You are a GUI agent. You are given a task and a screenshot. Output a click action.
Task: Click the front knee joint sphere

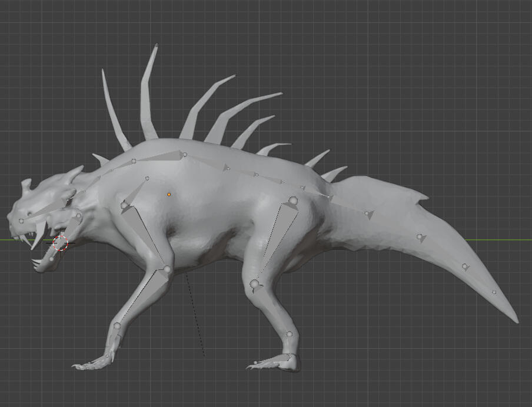pos(167,270)
